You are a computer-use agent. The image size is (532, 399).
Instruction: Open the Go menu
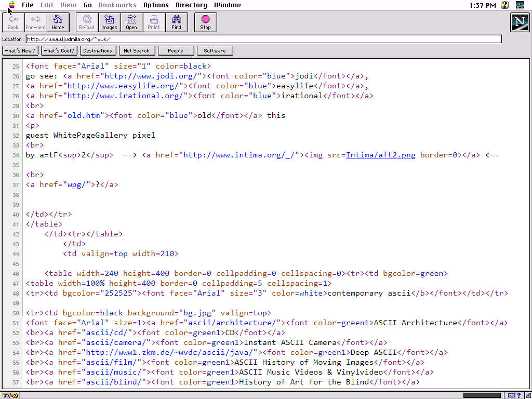point(88,5)
